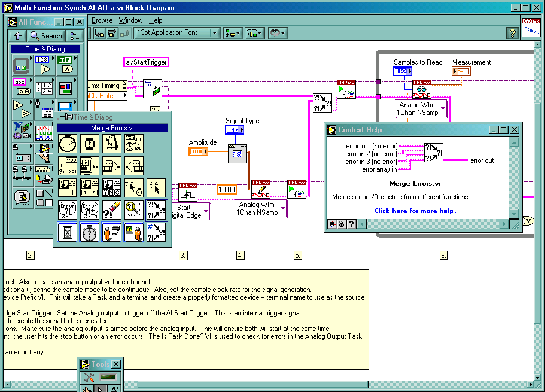Pin the Time & Dialog subpalette
This screenshot has height=392, width=545.
[x=65, y=117]
